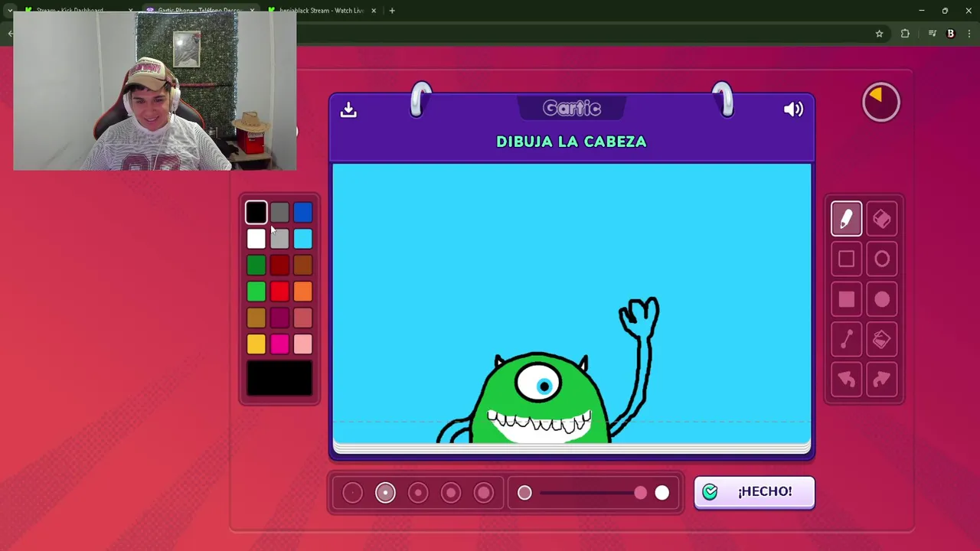Open the browser extensions puzzle icon
The width and height of the screenshot is (980, 551).
point(905,34)
